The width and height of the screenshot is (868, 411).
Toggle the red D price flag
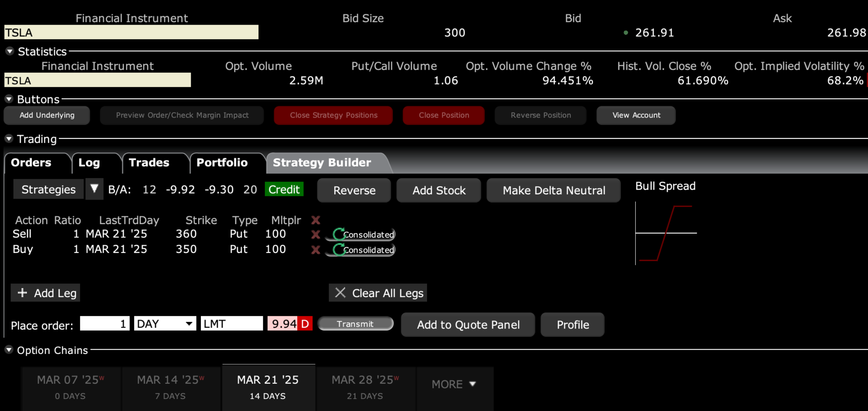point(305,324)
